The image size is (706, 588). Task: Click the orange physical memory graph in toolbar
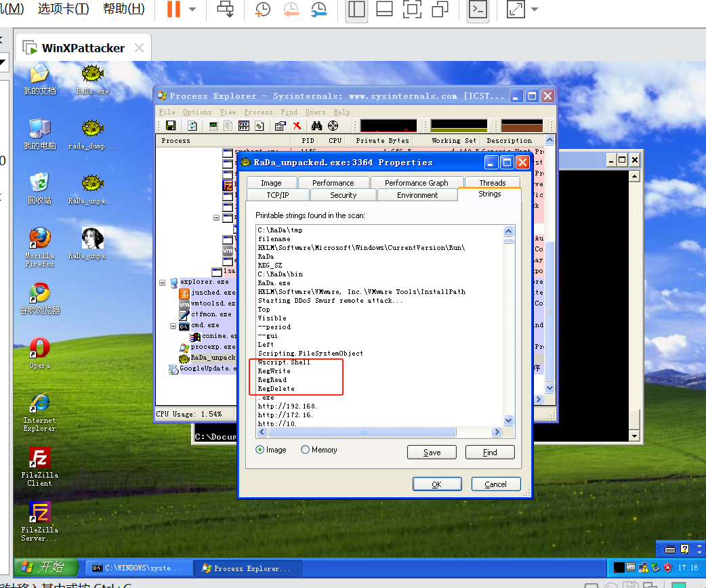pyautogui.click(x=522, y=125)
